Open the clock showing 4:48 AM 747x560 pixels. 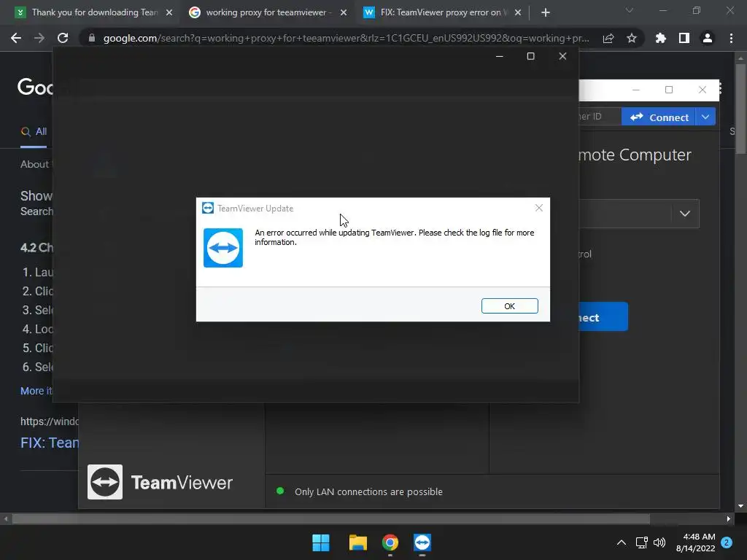pyautogui.click(x=695, y=542)
